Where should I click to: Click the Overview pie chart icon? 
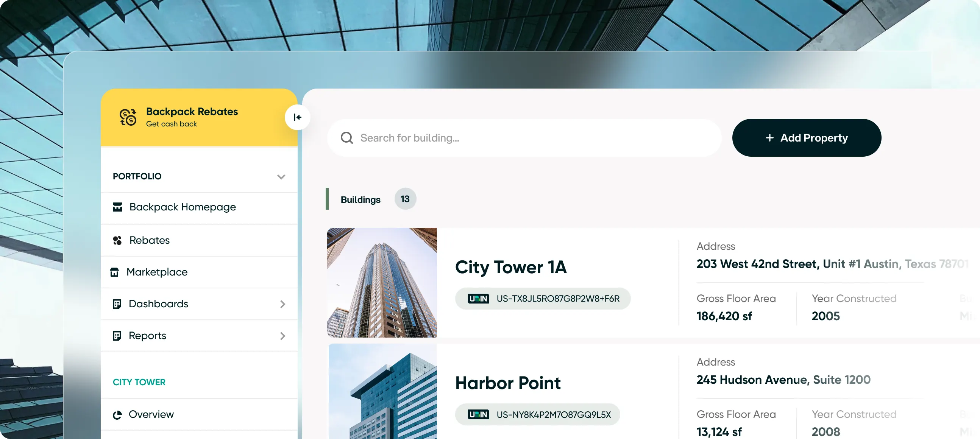pyautogui.click(x=117, y=415)
